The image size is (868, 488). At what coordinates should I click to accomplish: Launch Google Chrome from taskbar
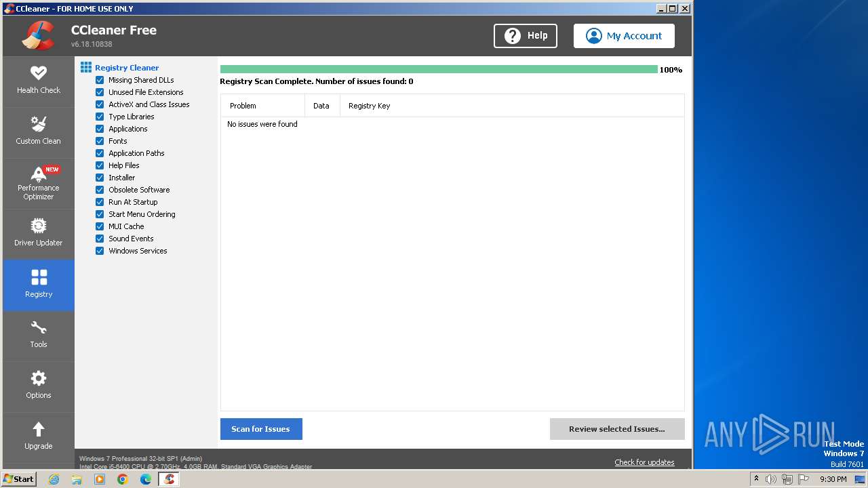pyautogui.click(x=123, y=479)
